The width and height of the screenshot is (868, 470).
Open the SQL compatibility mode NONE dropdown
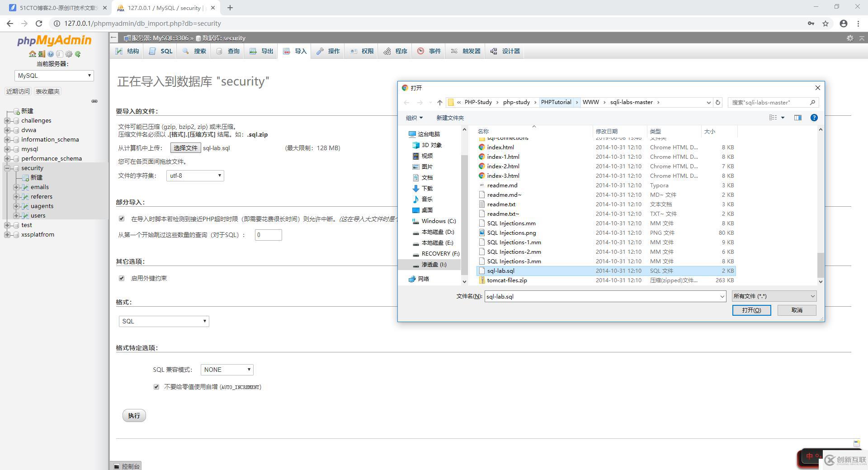click(227, 370)
